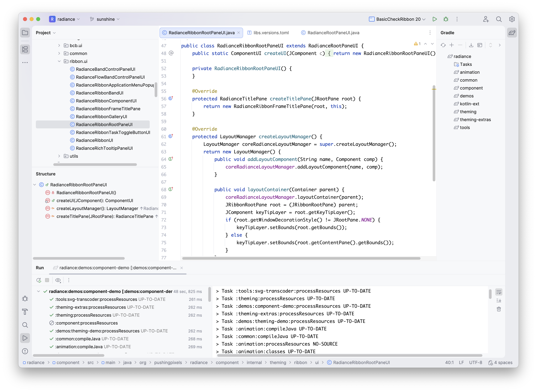
Task: Collapse the radiance:demos:component-demo build tree
Action: click(x=38, y=291)
